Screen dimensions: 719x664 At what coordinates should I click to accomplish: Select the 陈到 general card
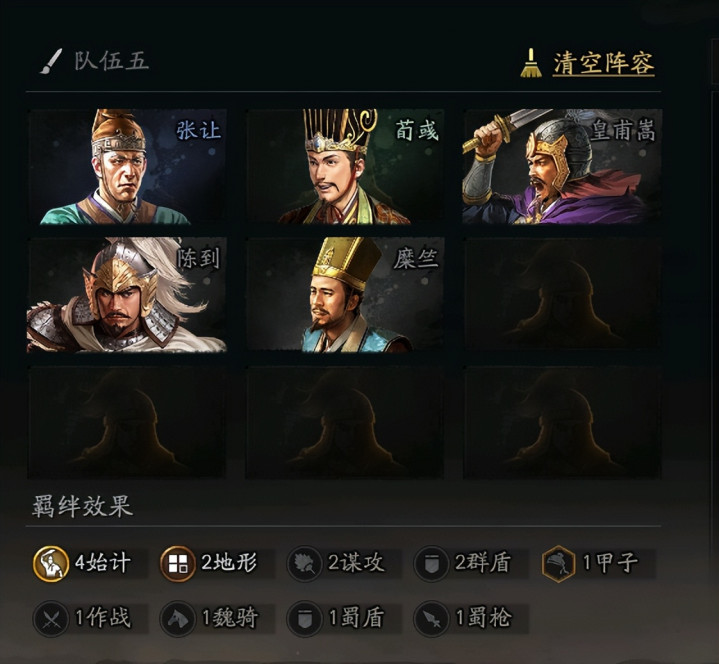[127, 295]
